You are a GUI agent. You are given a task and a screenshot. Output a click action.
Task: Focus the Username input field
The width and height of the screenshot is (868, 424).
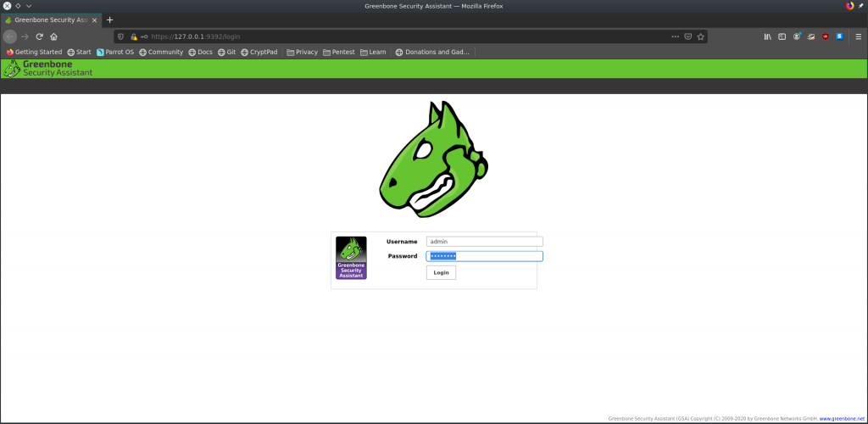coord(484,242)
